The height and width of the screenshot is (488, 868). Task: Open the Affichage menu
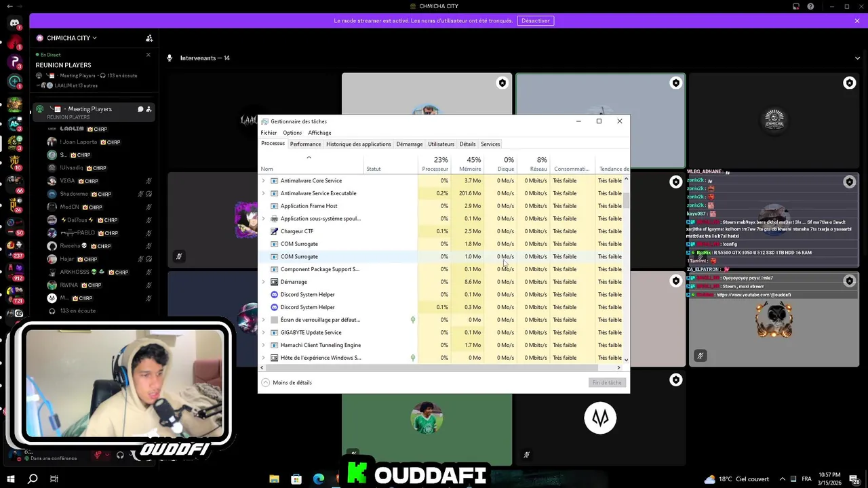click(319, 133)
